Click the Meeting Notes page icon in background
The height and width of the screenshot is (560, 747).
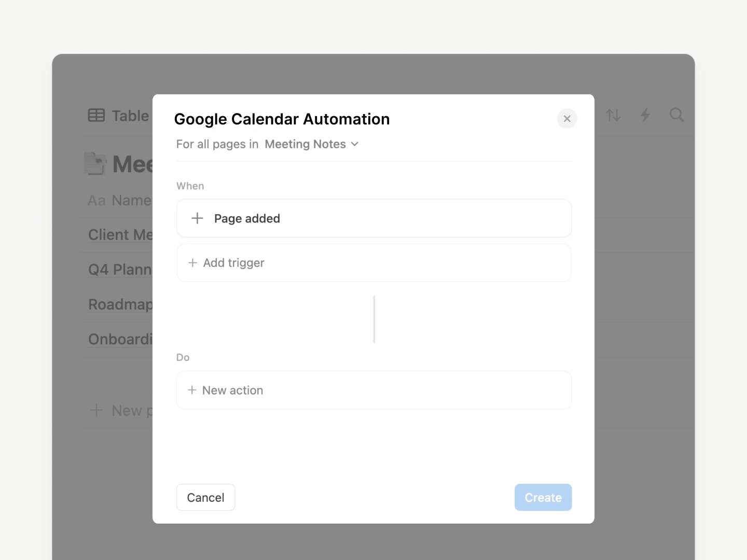(x=95, y=164)
